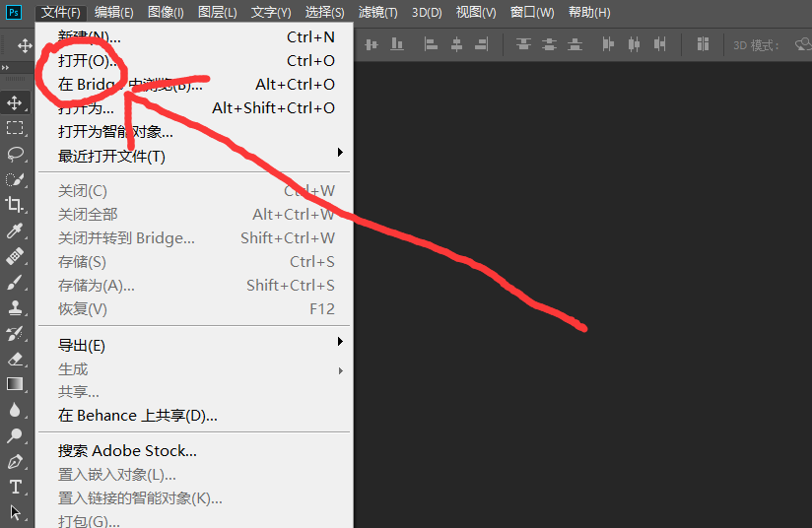812x528 pixels.
Task: Select the Move tool in the toolbox
Action: (x=15, y=102)
